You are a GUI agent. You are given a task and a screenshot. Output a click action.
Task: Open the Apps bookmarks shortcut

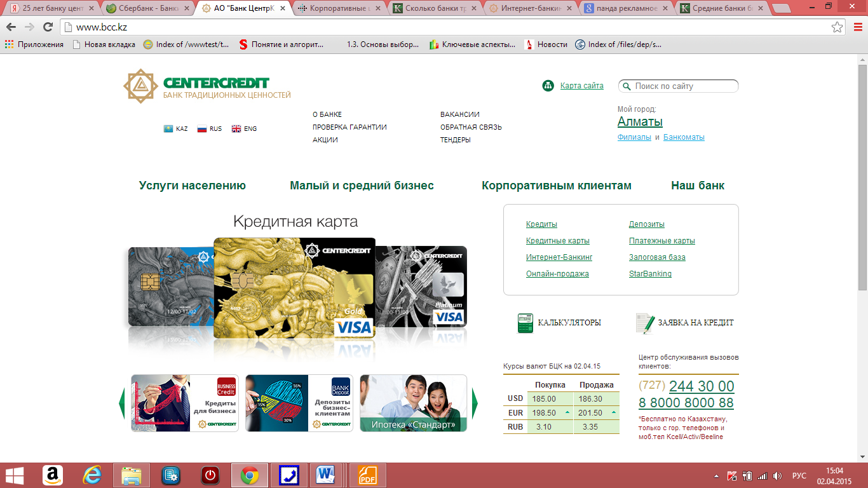(34, 44)
